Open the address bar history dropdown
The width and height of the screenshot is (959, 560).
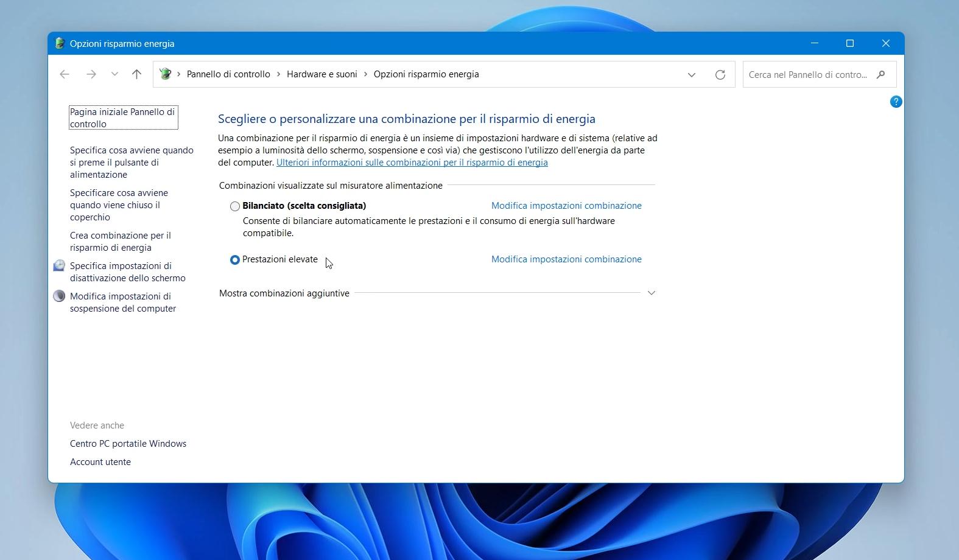(x=691, y=74)
